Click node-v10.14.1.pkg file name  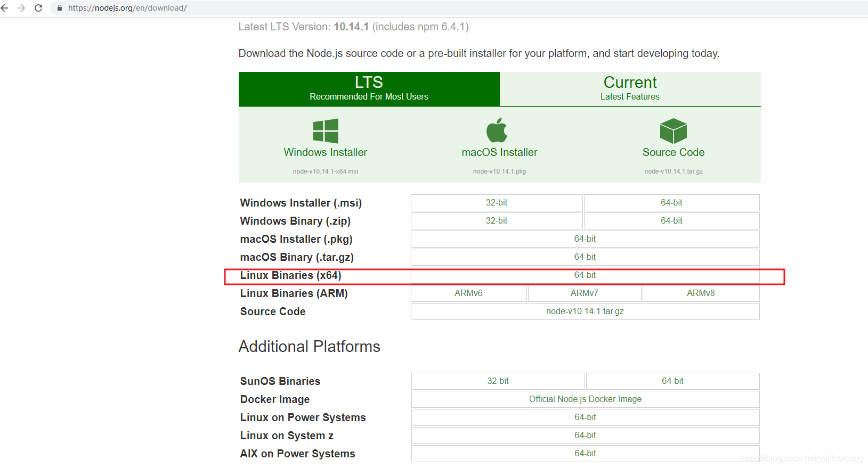tap(500, 171)
